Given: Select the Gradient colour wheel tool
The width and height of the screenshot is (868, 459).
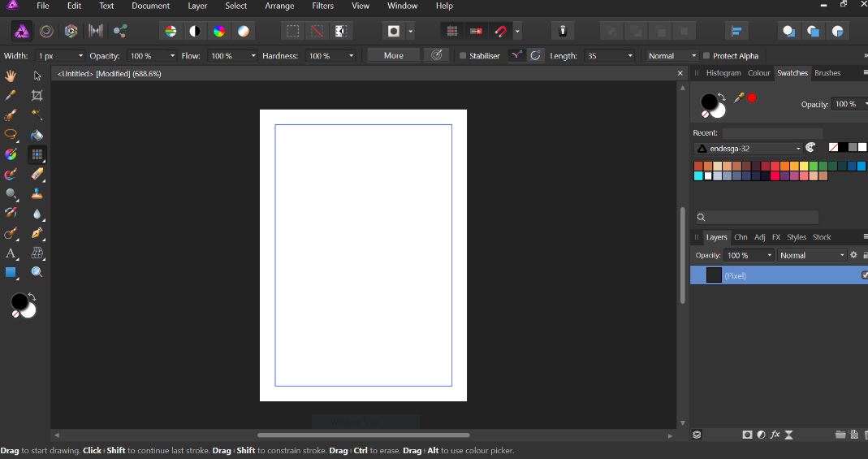Looking at the screenshot, I should pos(11,154).
